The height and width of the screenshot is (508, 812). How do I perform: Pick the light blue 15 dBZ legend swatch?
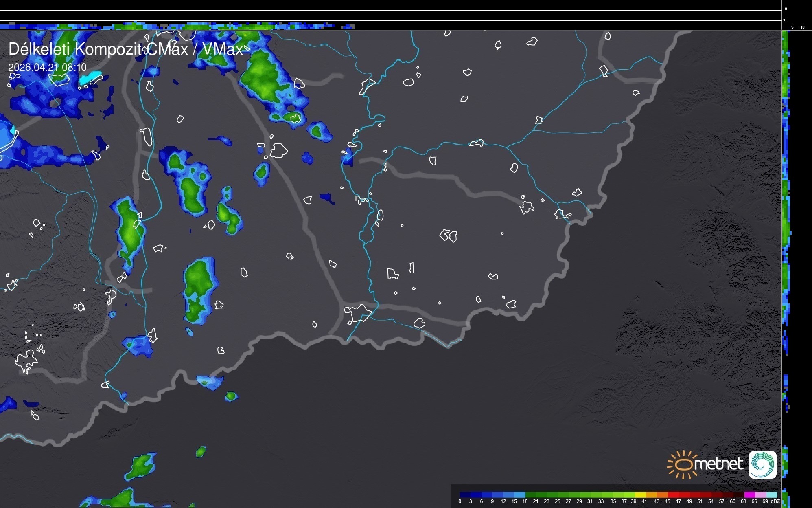[520, 495]
